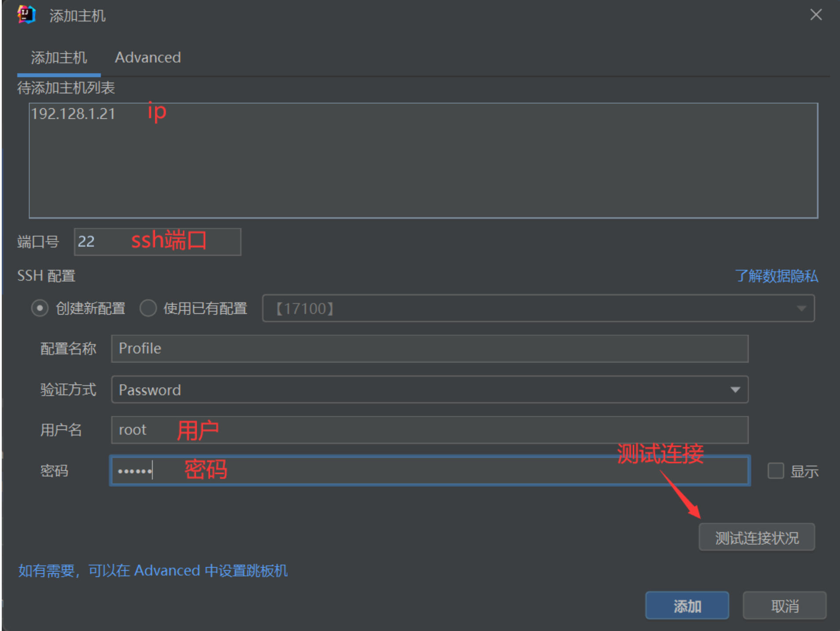Screen dimensions: 840x631
Task: Click the 端口号 port number field
Action: (x=157, y=242)
